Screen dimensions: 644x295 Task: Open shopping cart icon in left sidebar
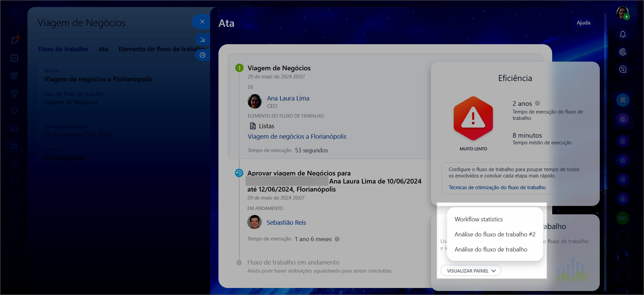14,111
